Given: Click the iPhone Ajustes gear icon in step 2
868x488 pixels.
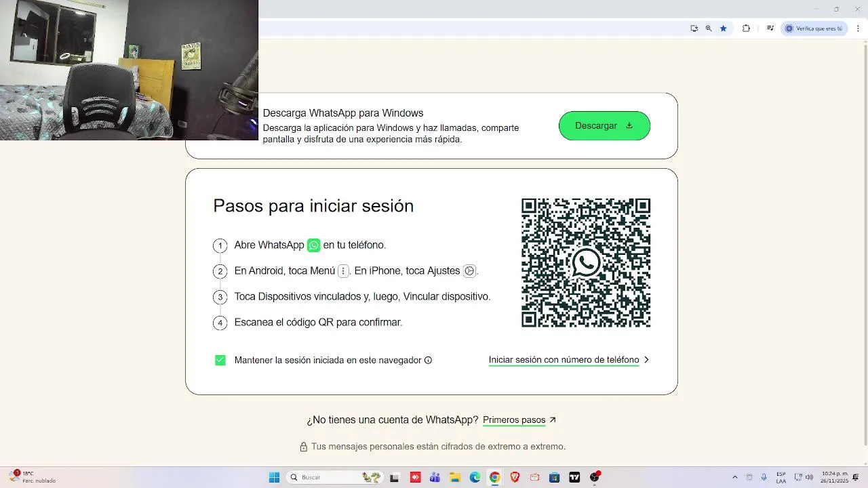Looking at the screenshot, I should pos(469,271).
